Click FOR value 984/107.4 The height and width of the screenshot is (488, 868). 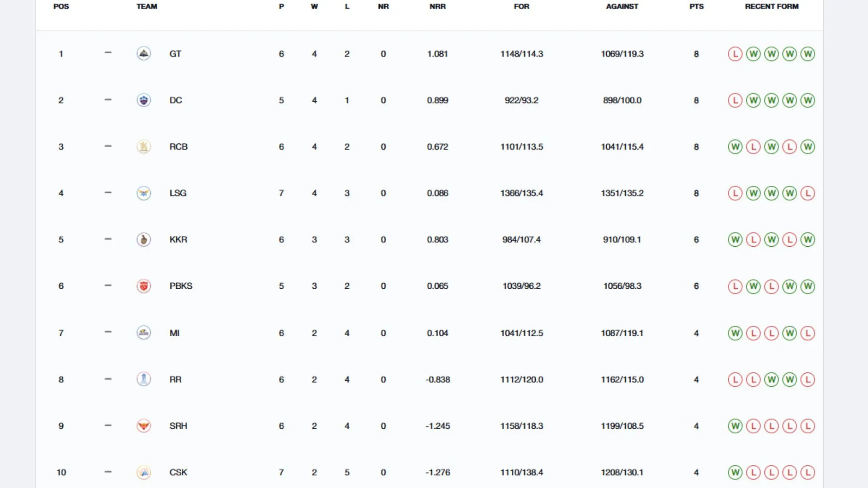click(x=522, y=239)
